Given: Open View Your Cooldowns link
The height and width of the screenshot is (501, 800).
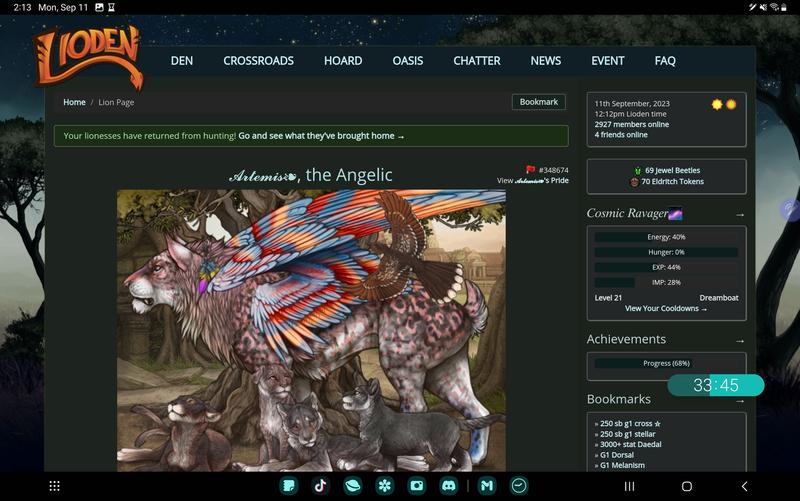Looking at the screenshot, I should [666, 308].
